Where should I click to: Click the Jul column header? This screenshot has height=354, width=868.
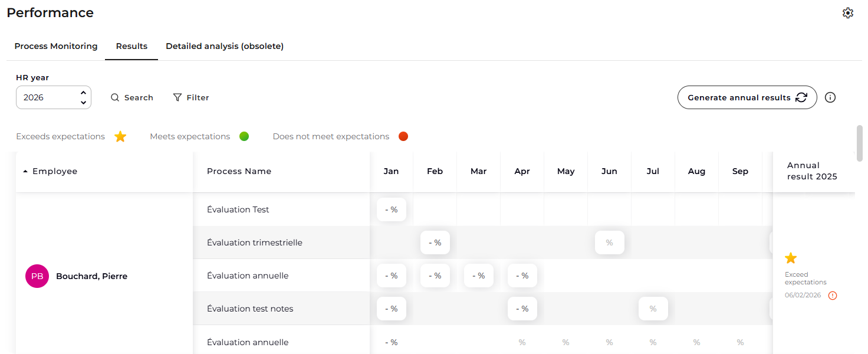(653, 171)
